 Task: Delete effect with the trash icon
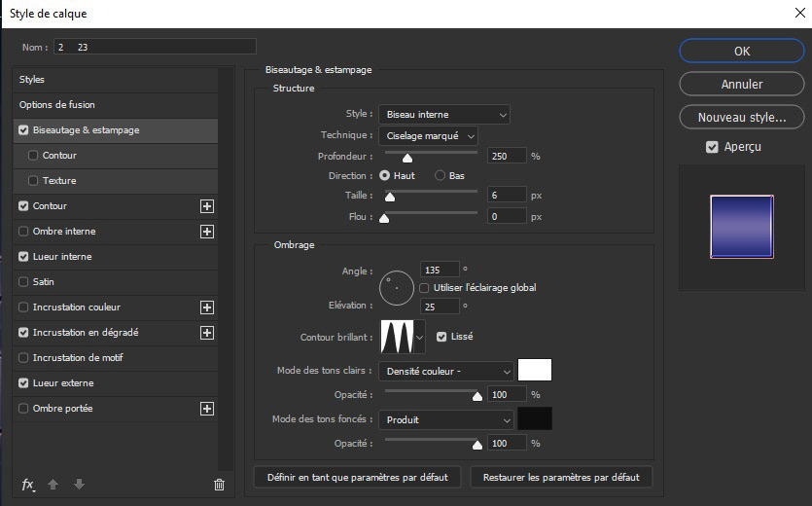click(219, 485)
